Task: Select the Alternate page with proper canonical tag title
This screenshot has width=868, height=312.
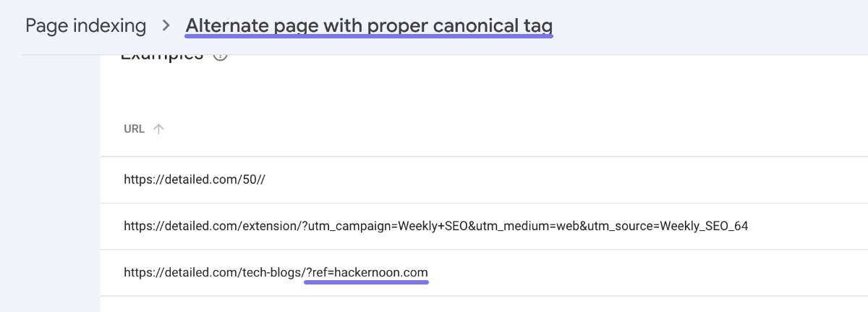Action: pos(369,26)
